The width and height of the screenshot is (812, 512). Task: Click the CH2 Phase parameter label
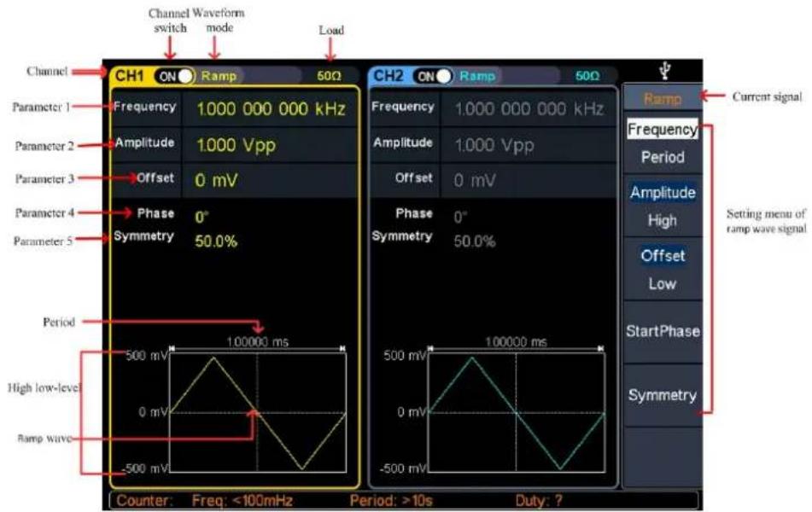[x=414, y=213]
